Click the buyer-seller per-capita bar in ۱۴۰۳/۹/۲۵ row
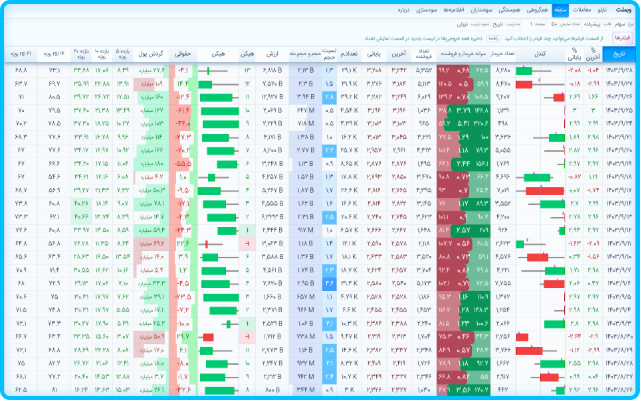Screen dimensions: 640x400 463,110
